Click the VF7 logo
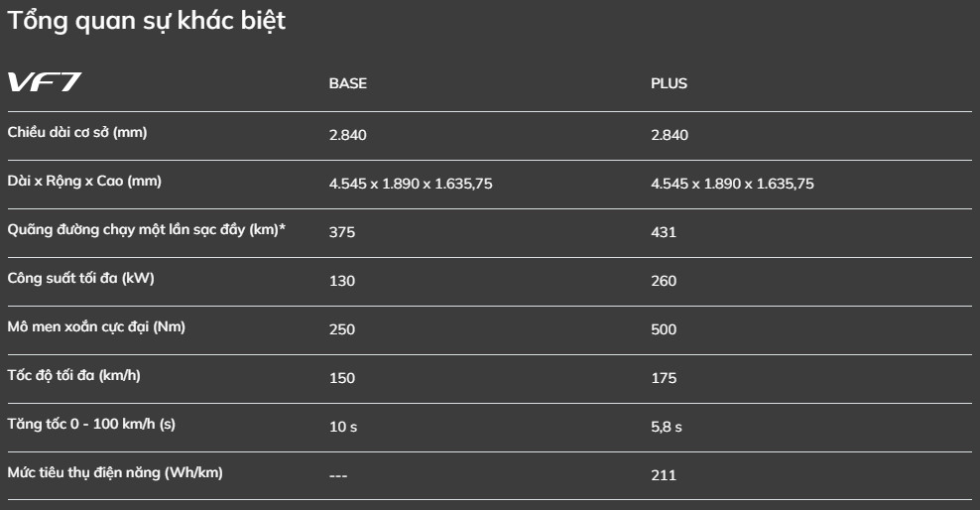 pyautogui.click(x=45, y=82)
